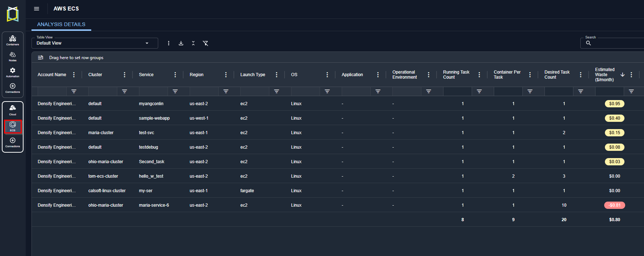The image size is (644, 256).
Task: Open table view options kebab menu
Action: click(x=169, y=43)
